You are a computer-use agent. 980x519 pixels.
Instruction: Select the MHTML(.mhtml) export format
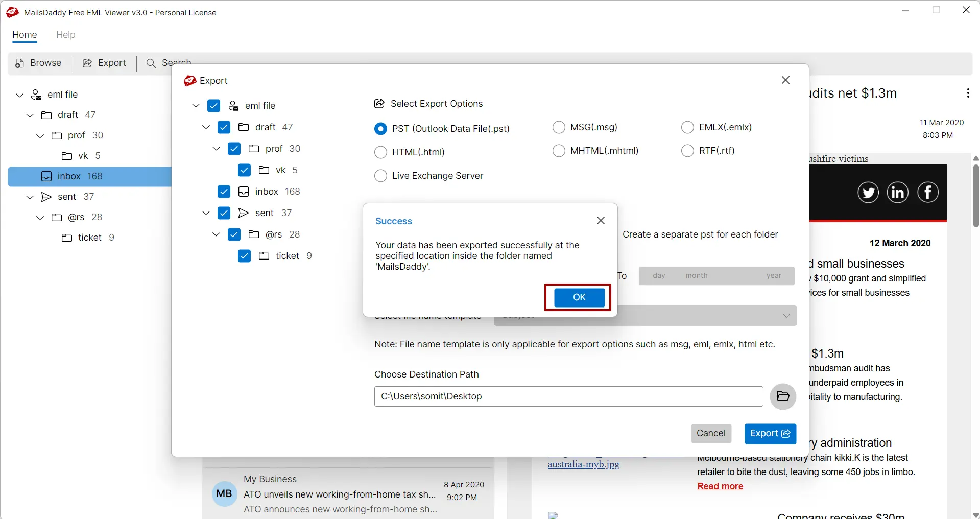click(559, 151)
